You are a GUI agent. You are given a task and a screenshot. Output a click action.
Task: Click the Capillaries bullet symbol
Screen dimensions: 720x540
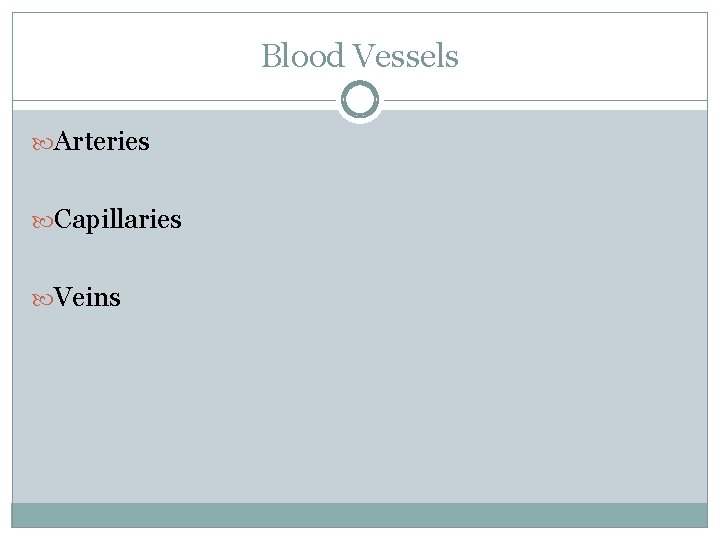(x=44, y=219)
